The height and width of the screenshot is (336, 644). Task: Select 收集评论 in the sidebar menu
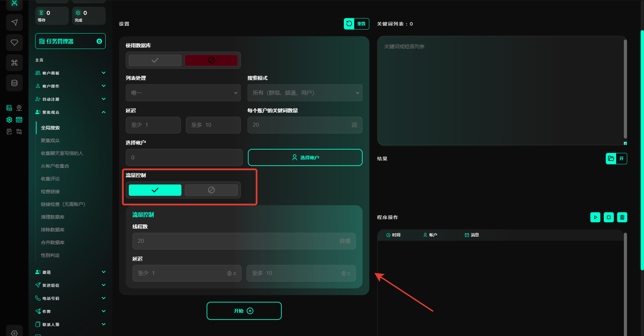pyautogui.click(x=50, y=179)
